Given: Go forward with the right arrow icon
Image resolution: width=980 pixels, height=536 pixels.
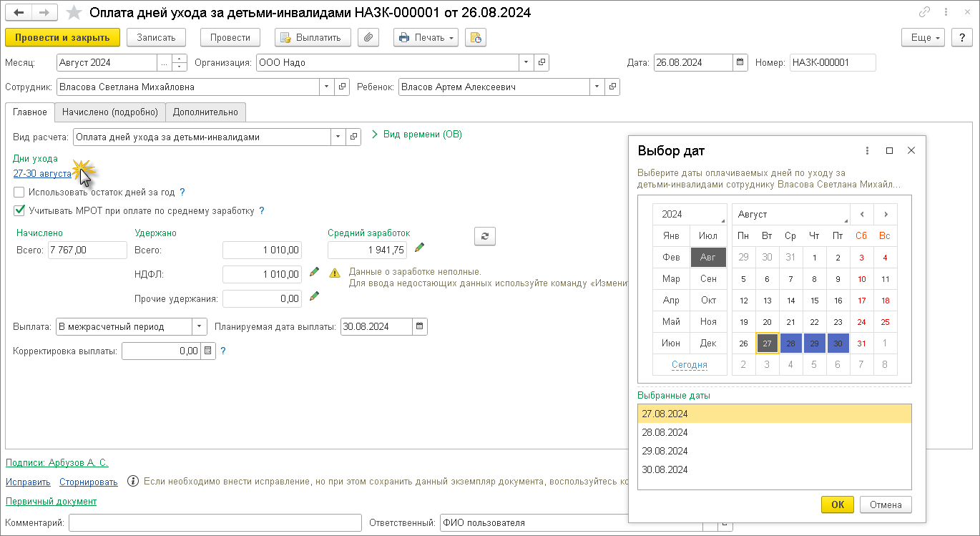Looking at the screenshot, I should tap(44, 13).
